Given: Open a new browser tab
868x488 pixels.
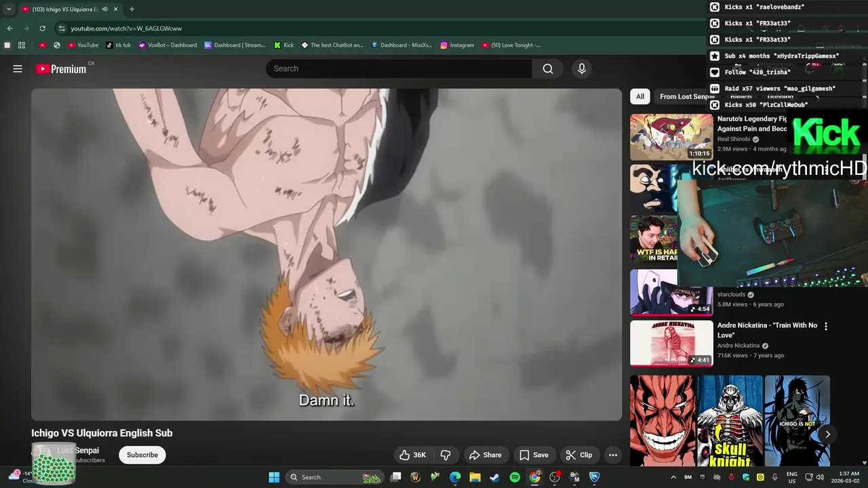Looking at the screenshot, I should point(132,9).
